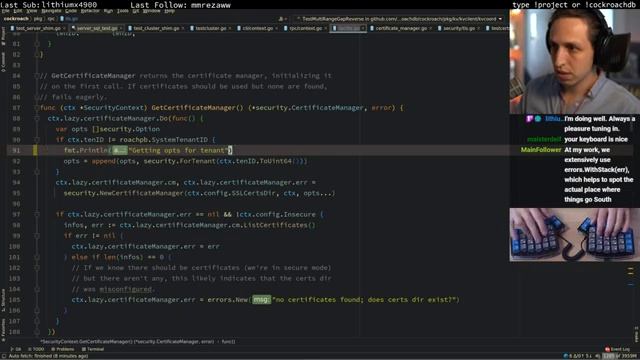The width and height of the screenshot is (640, 360).
Task: Open the Navigate menu
Action: tap(51, 11)
